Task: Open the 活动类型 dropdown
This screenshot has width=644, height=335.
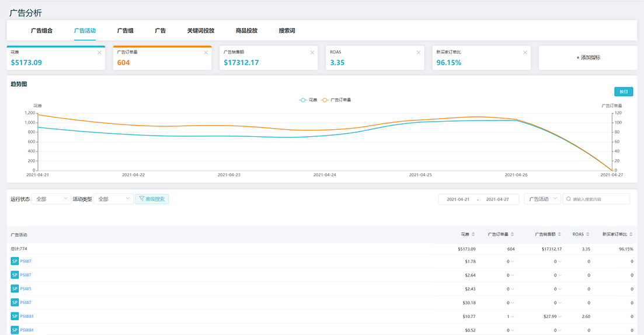Action: tap(113, 199)
